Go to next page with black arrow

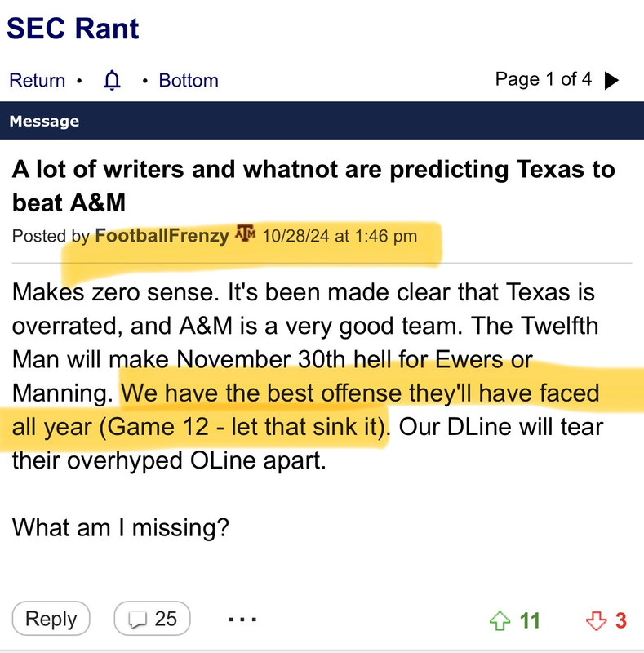tap(611, 81)
